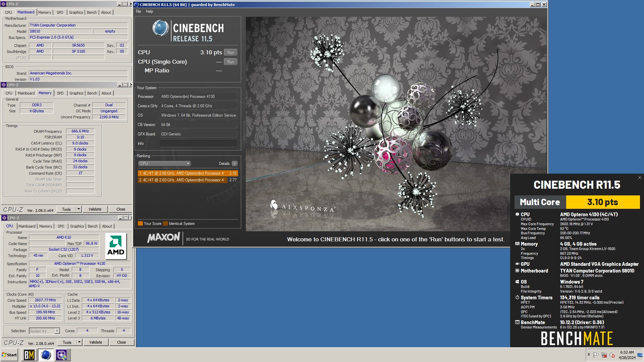Click Close in CPU-Z Memory window
Image resolution: width=644 pixels, height=362 pixels.
(121, 209)
